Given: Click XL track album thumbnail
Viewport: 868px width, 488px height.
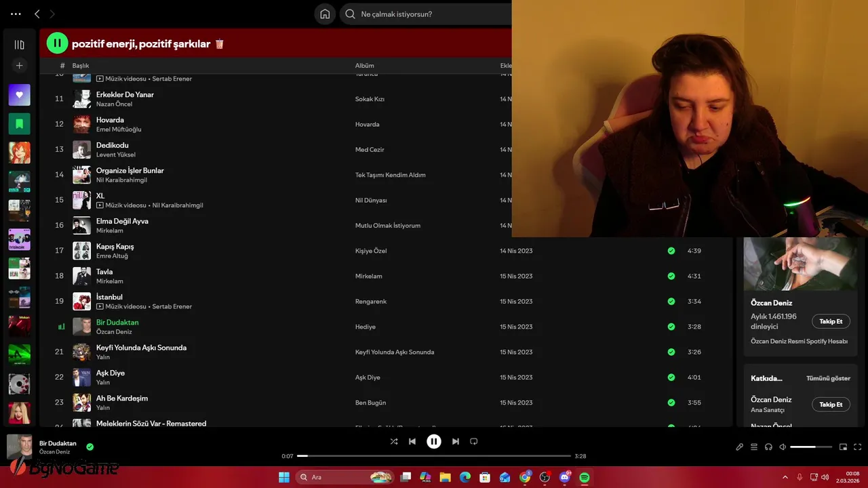Looking at the screenshot, I should point(82,200).
